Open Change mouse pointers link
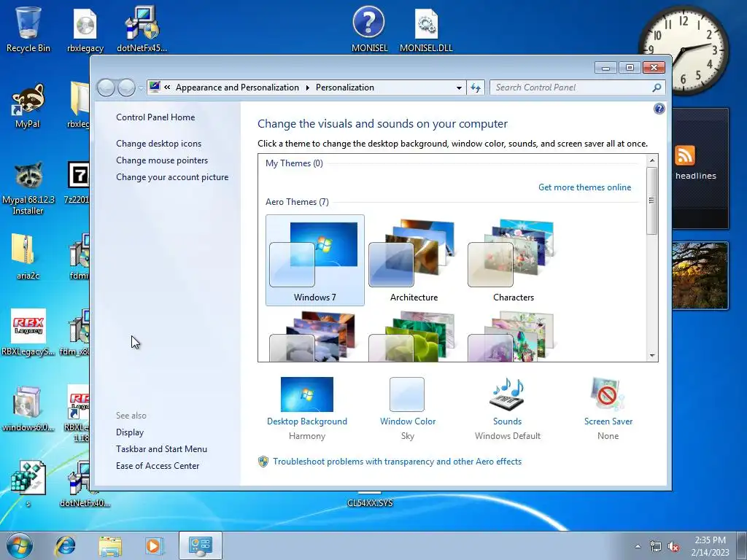Viewport: 747px width, 560px height. click(162, 160)
